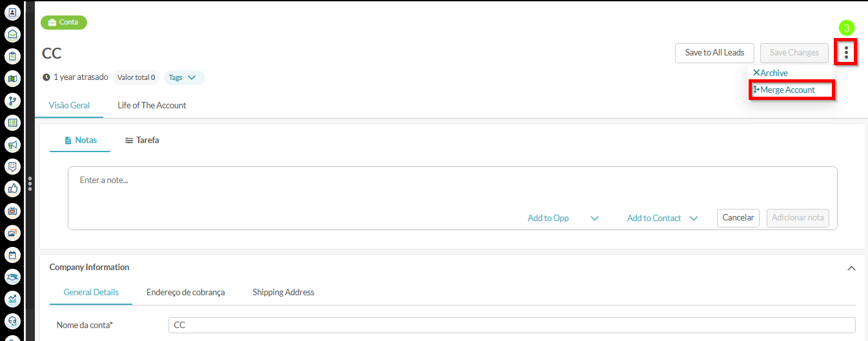Select the folded map icon
The height and width of the screenshot is (341, 868).
tap(12, 79)
